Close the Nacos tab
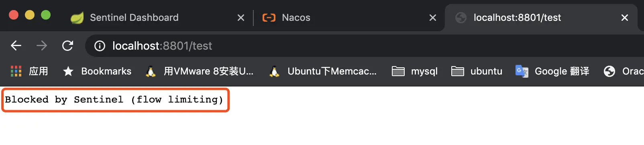644x145 pixels. (x=433, y=18)
